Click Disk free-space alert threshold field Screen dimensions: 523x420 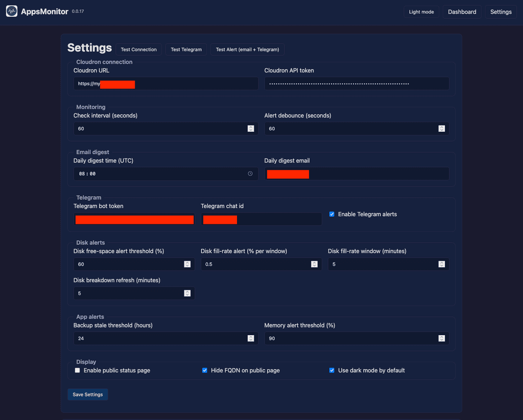(134, 264)
